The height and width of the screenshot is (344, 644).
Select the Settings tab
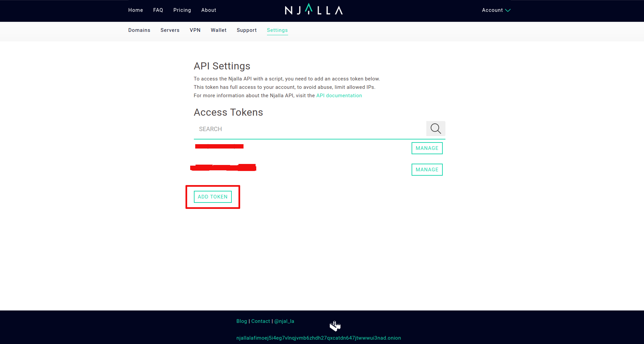pyautogui.click(x=277, y=30)
